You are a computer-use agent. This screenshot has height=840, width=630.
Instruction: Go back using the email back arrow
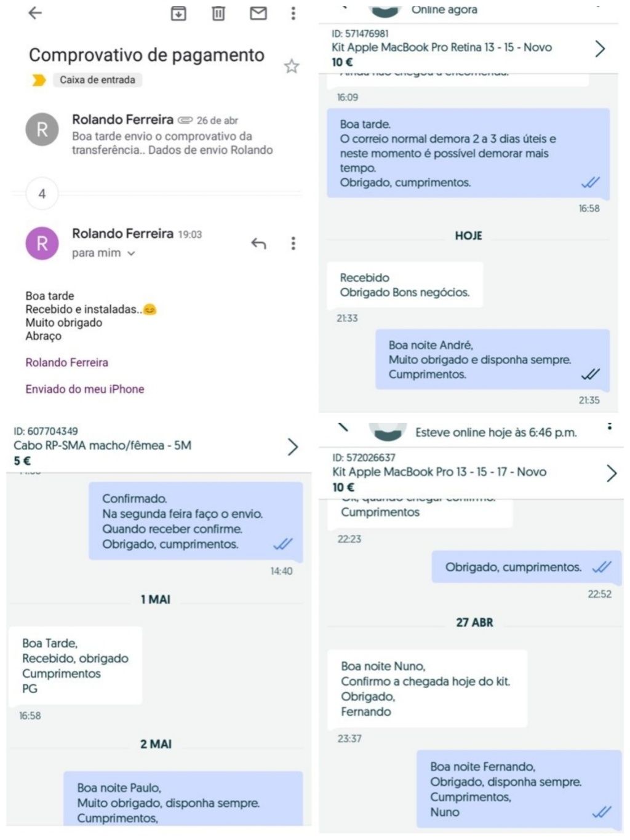[x=35, y=13]
